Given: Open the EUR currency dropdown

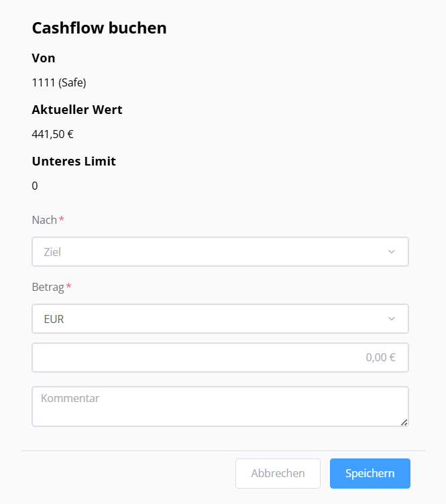Looking at the screenshot, I should [208, 319].
